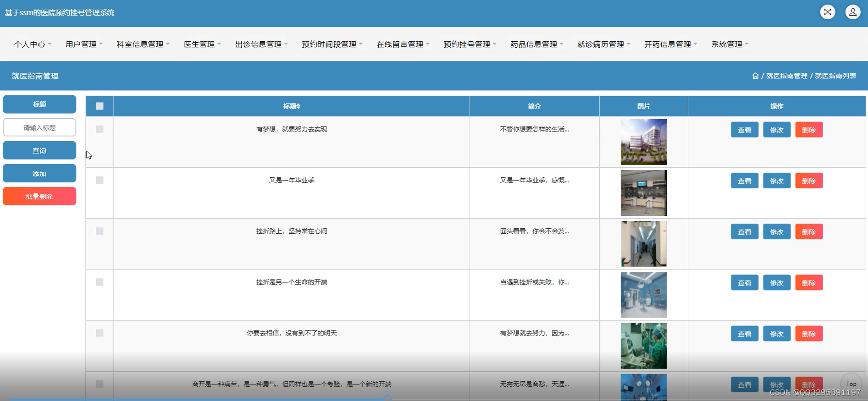Open the hospital corridor image thumbnail
868x401 pixels.
(x=643, y=244)
